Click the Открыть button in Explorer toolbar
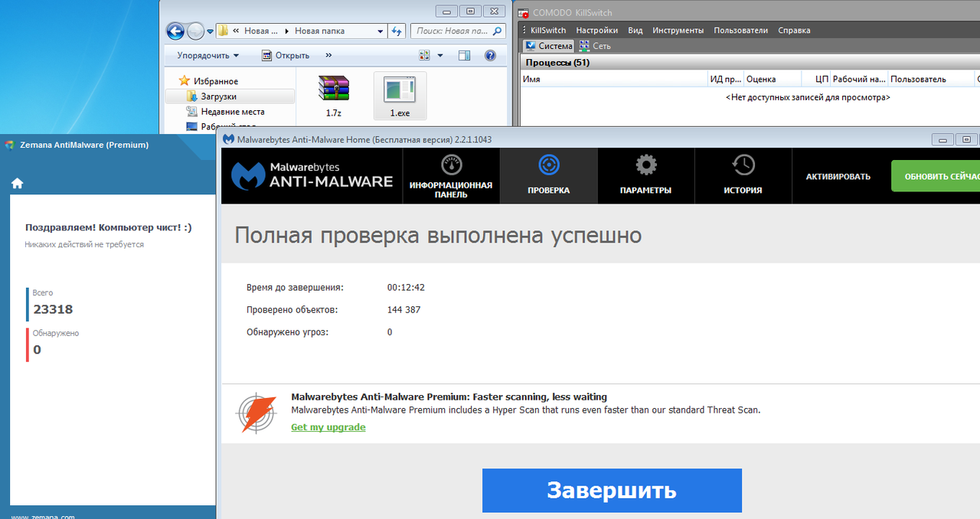Screen dimensions: 980x519 coord(286,55)
